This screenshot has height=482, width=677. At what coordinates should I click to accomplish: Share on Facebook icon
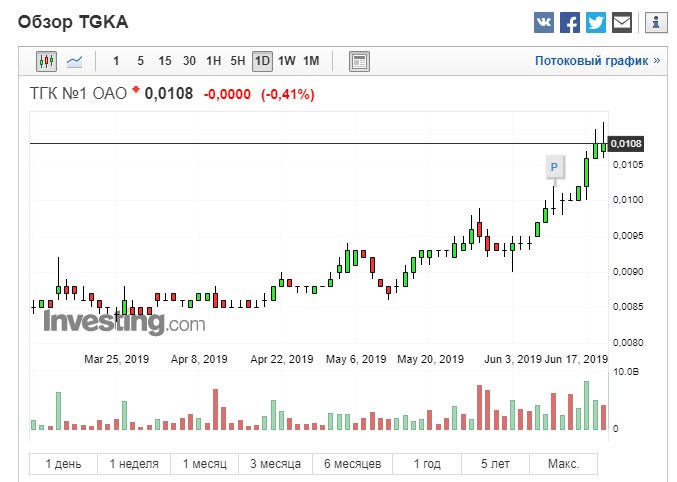570,22
